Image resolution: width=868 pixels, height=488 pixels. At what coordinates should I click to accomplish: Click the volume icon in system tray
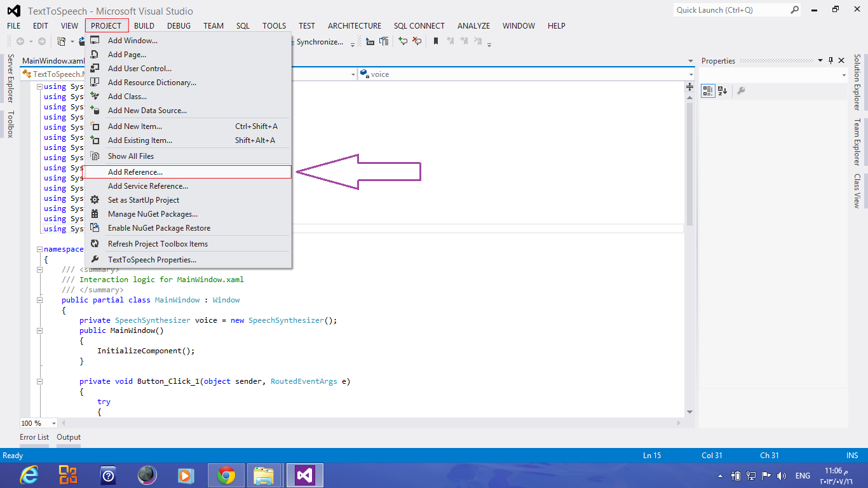pyautogui.click(x=781, y=475)
